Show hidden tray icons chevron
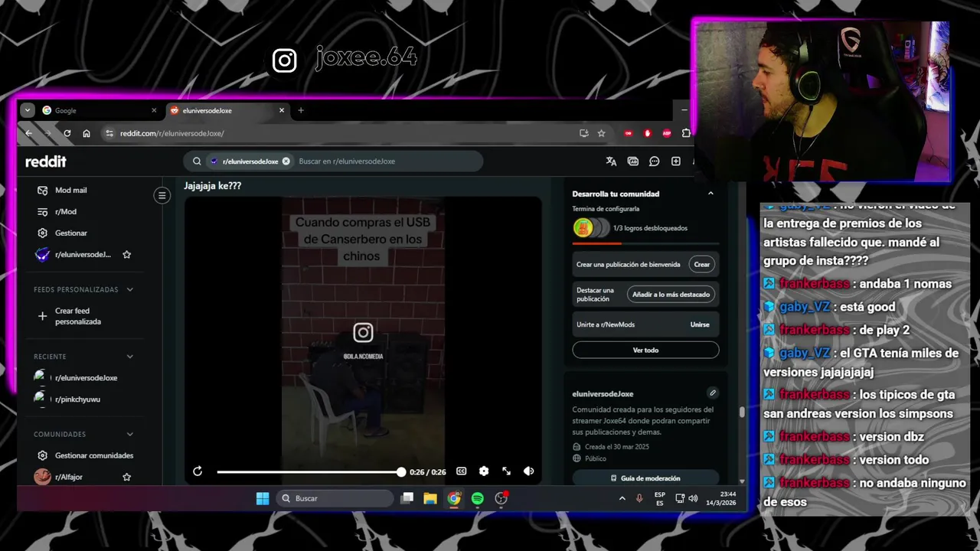The width and height of the screenshot is (980, 551). 622,498
